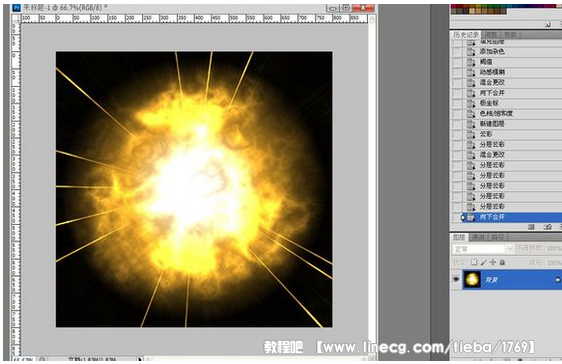Click the horizontal scrollbar at document bottom
The width and height of the screenshot is (562, 364).
[x=256, y=359]
